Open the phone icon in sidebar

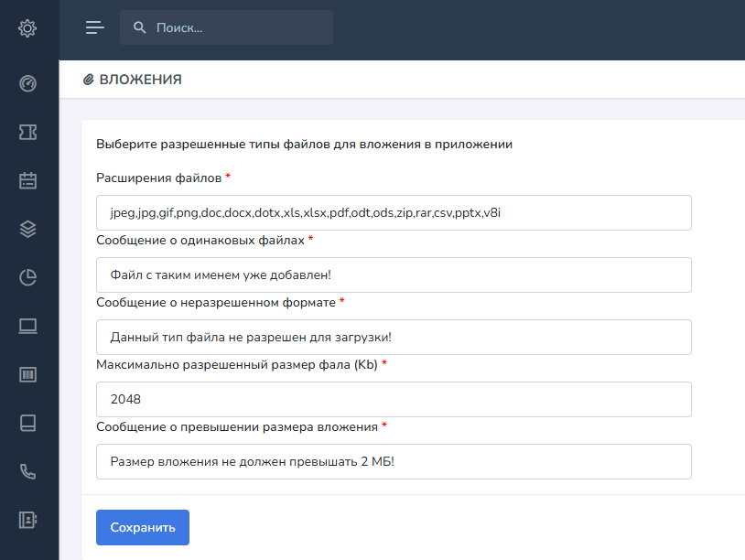pos(27,472)
